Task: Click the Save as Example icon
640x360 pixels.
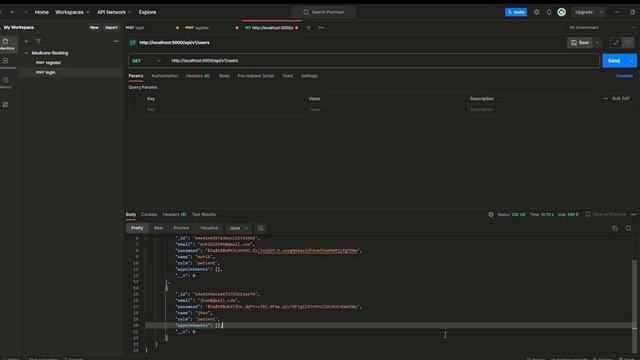Action: 588,214
